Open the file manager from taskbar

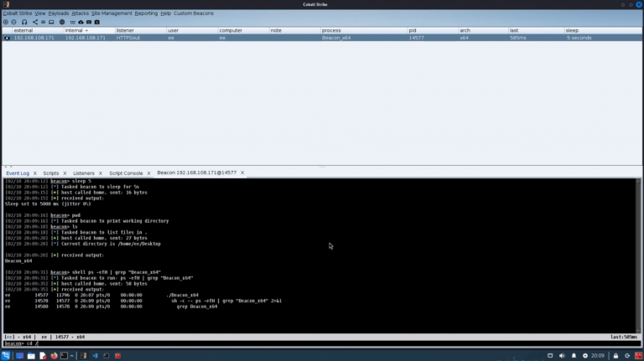coord(31,356)
